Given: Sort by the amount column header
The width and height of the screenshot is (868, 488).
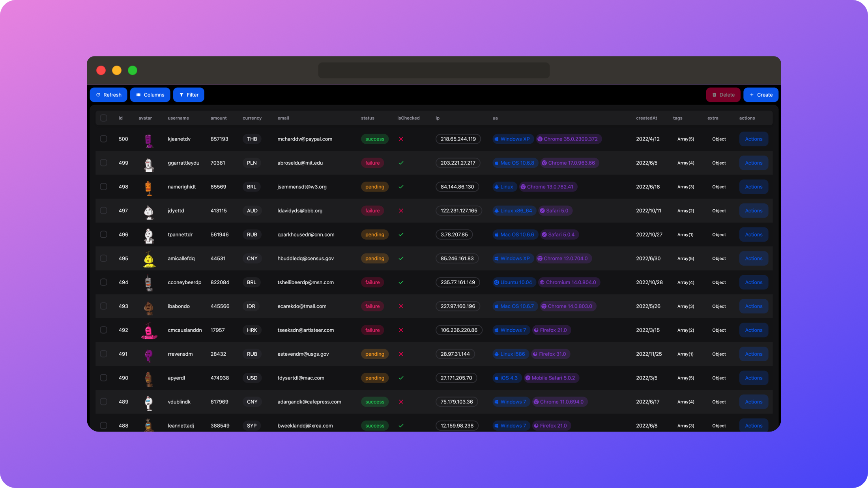Looking at the screenshot, I should [219, 118].
